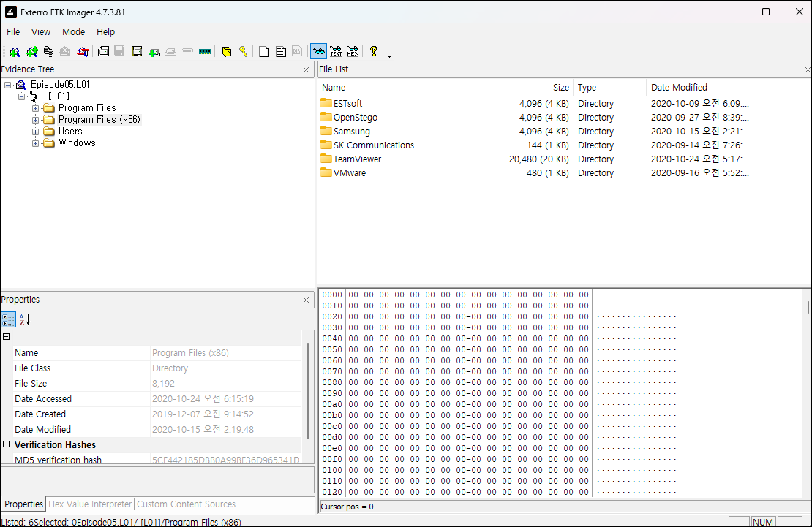
Task: Close the Evidence Tree panel
Action: tap(306, 70)
